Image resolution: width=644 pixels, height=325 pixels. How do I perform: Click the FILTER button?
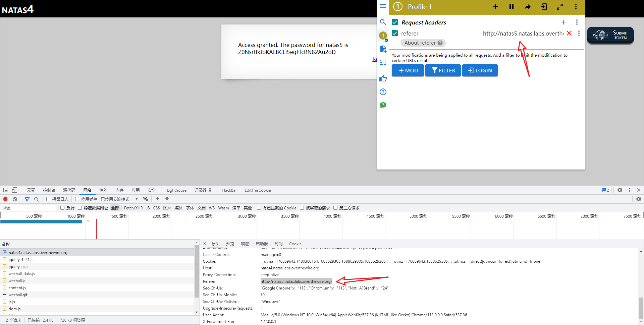coord(443,70)
